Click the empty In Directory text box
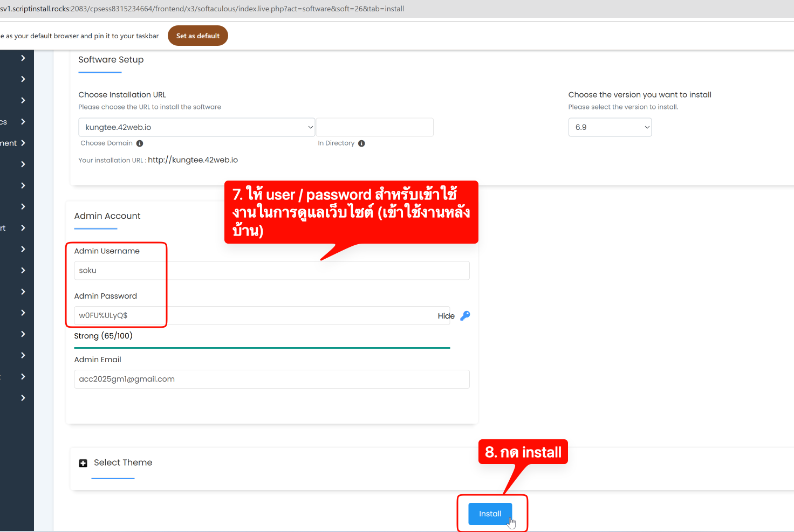This screenshot has width=794, height=532. pyautogui.click(x=375, y=127)
